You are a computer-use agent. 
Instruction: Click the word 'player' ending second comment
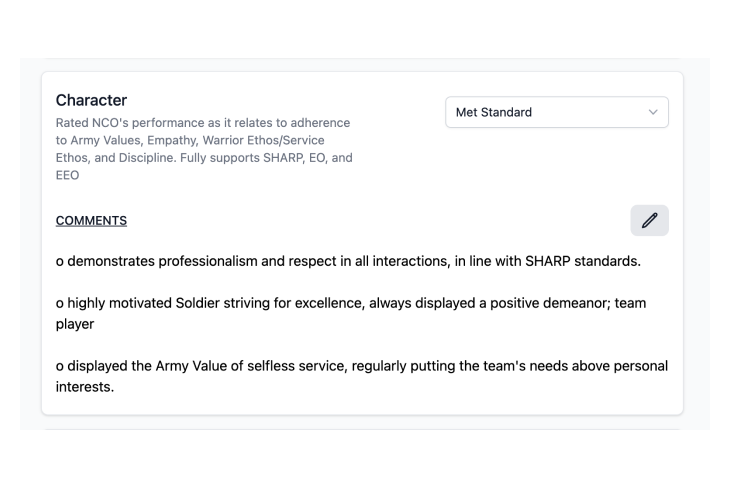coord(75,324)
